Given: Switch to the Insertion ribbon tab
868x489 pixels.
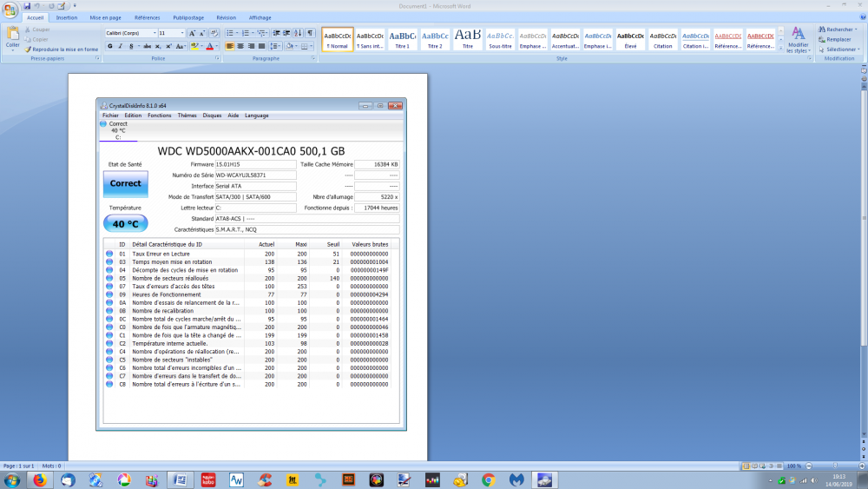Looking at the screenshot, I should click(67, 17).
